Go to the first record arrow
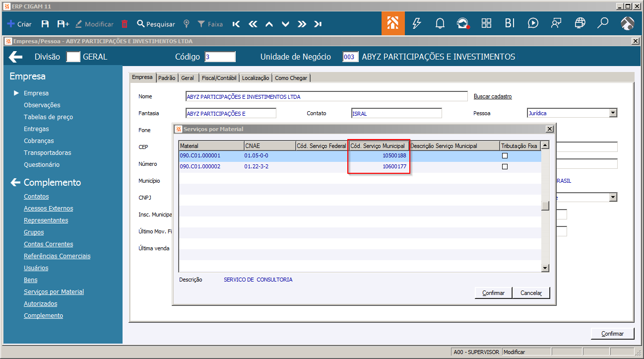Screen dimensions: 644x359 coord(236,24)
